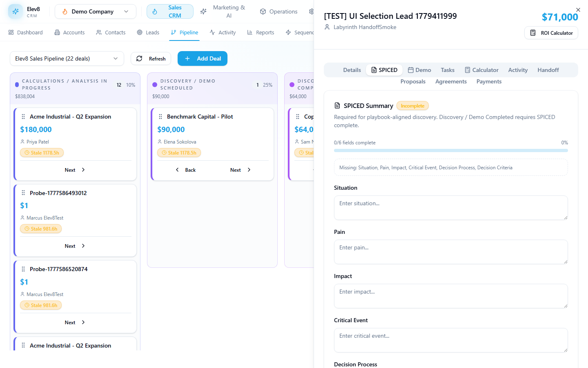The image size is (588, 368).
Task: Close the deal detail panel
Action: coord(578,9)
